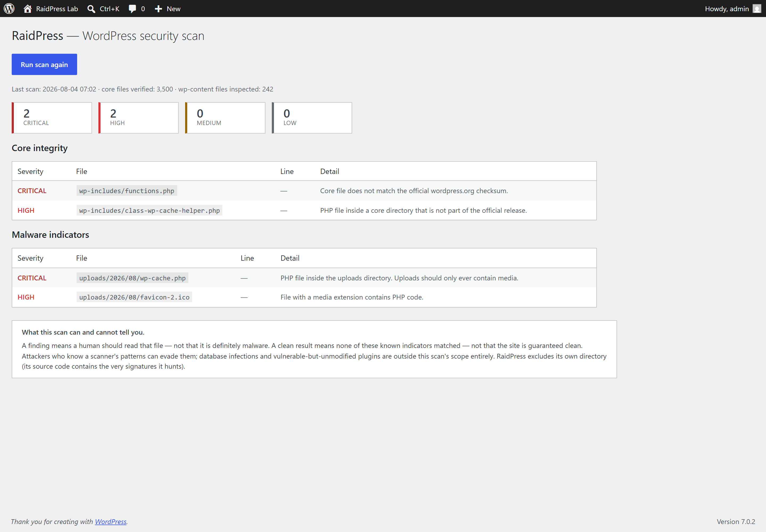The height and width of the screenshot is (532, 766).
Task: Follow the WordPress footer link
Action: 111,521
